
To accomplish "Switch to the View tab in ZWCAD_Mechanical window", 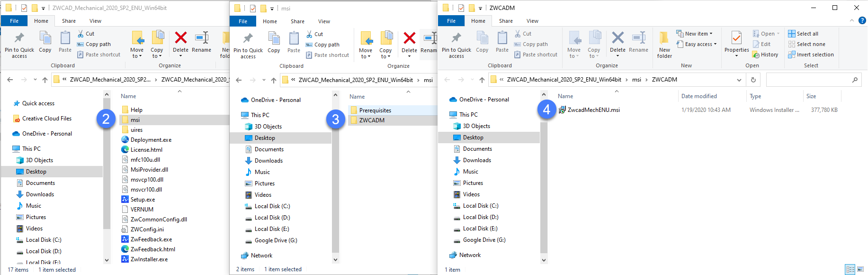I will 95,21.
